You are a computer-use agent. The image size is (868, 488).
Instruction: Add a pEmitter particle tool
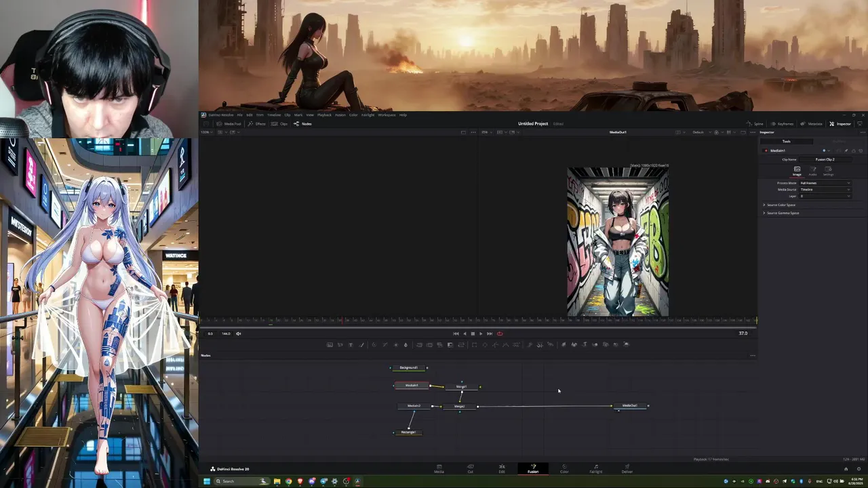point(530,344)
